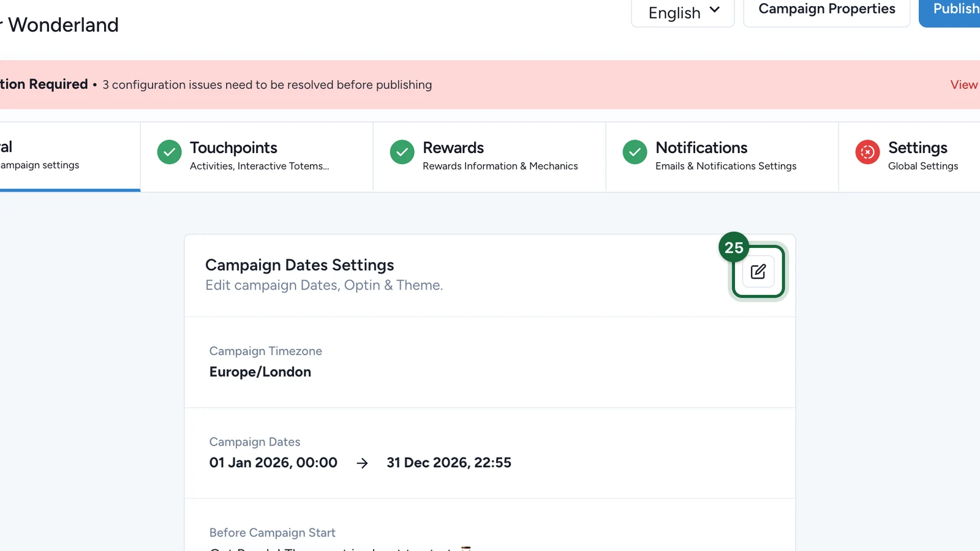The width and height of the screenshot is (980, 551).
Task: Click the green check icon beside Rewards
Action: pos(402,152)
